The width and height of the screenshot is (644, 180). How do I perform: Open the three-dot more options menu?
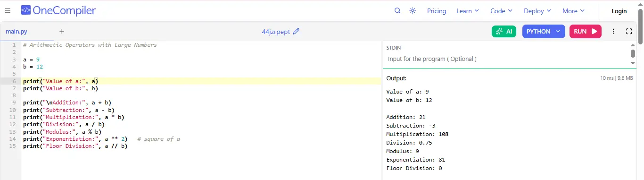pos(613,31)
